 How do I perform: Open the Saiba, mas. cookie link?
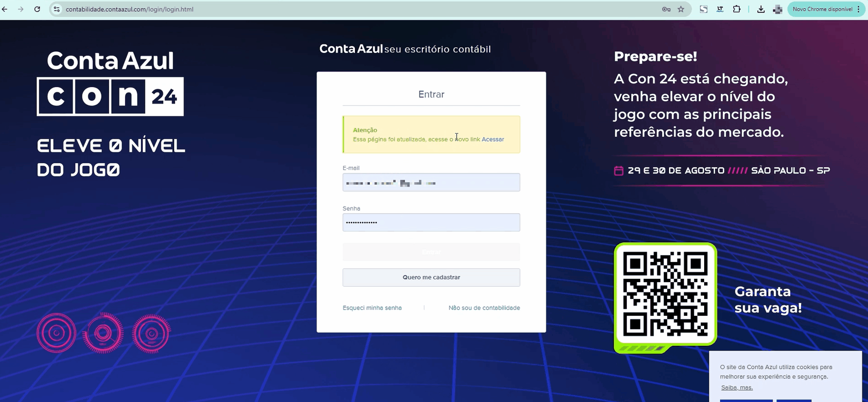point(737,387)
